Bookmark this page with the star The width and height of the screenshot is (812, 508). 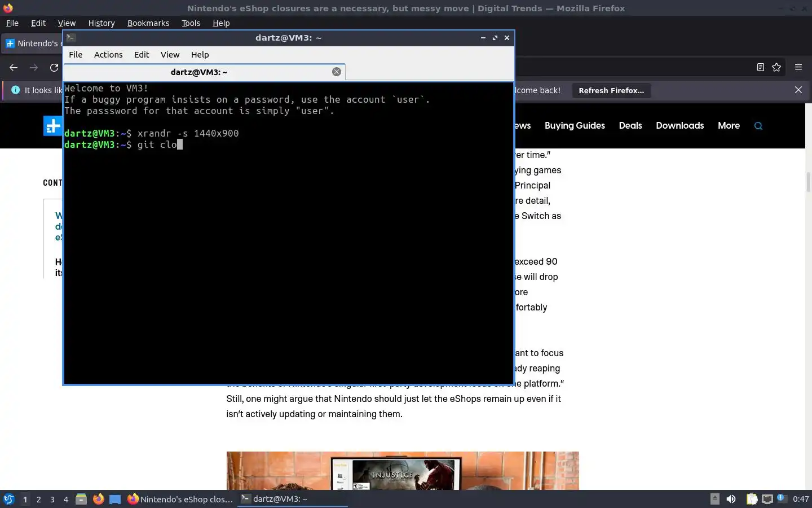click(776, 67)
